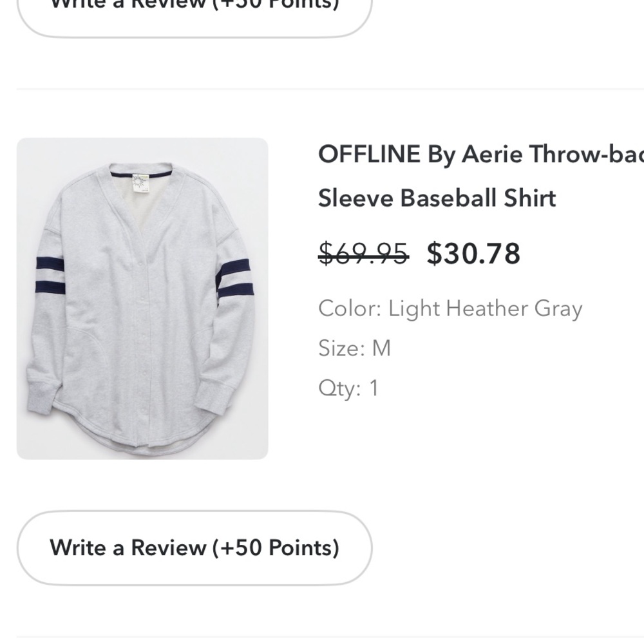Click the crossed-out original price $69.95
Viewport: 644px width, 644px height.
(x=362, y=254)
